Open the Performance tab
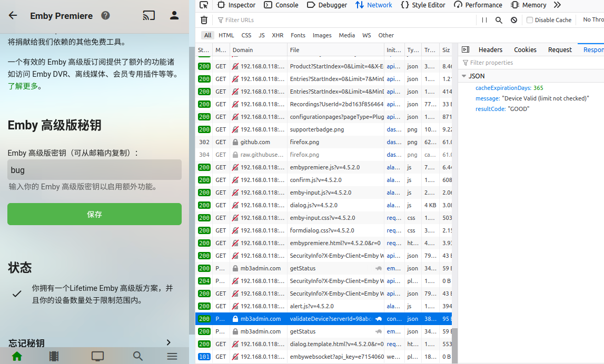This screenshot has width=604, height=364. coord(478,5)
